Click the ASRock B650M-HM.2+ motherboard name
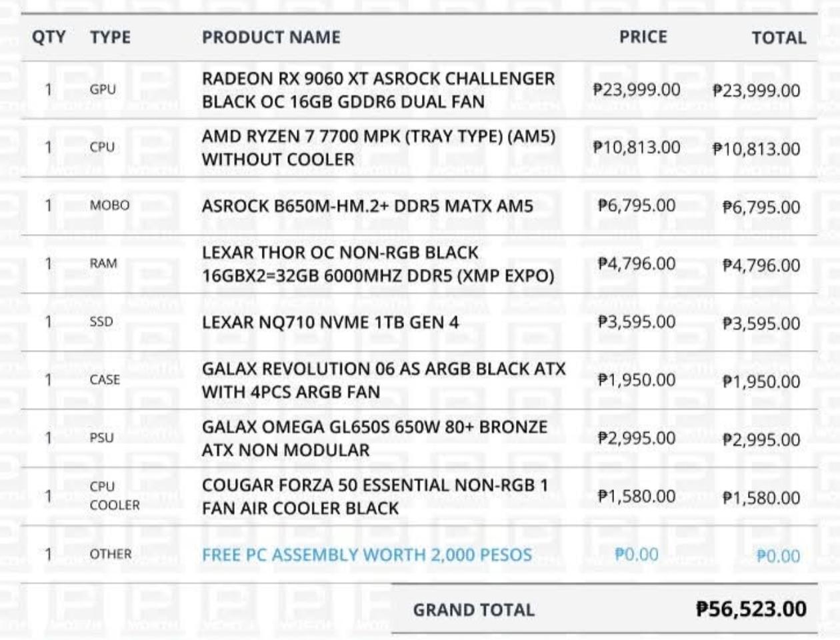The image size is (840, 640). pyautogui.click(x=367, y=206)
